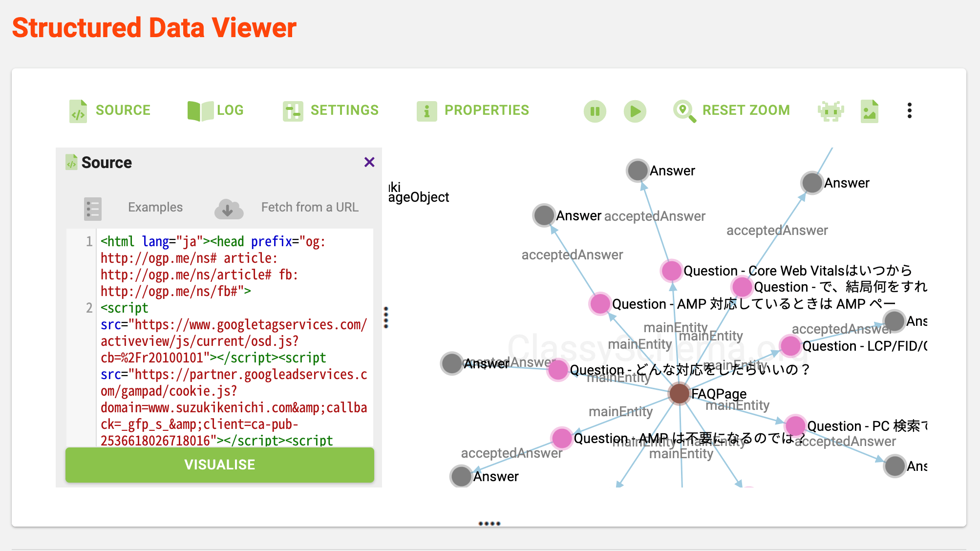Click the Structured Data Viewer heading
The width and height of the screenshot is (980, 551).
coord(154,27)
